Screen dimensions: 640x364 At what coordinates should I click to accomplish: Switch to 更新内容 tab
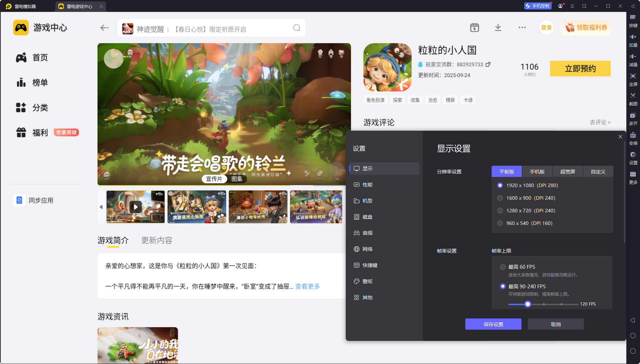point(157,240)
